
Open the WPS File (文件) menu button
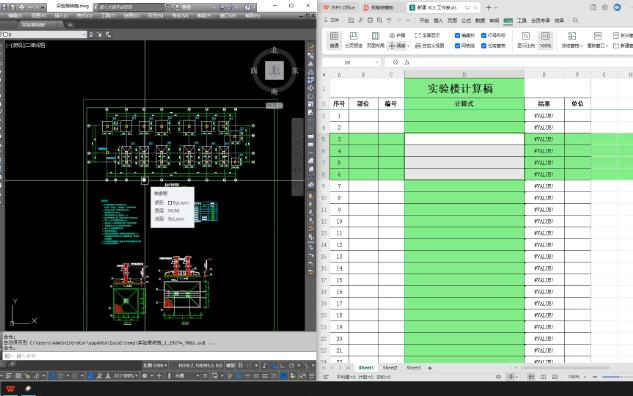point(332,20)
